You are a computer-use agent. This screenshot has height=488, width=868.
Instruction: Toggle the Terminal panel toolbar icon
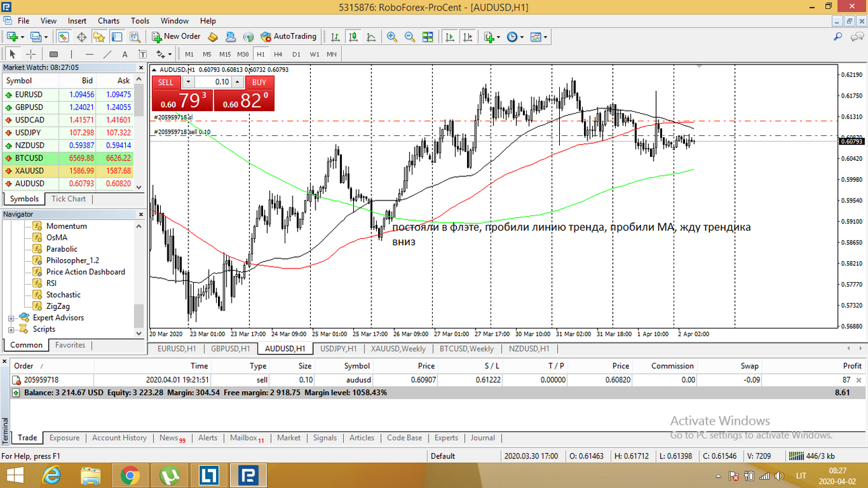coord(117,36)
